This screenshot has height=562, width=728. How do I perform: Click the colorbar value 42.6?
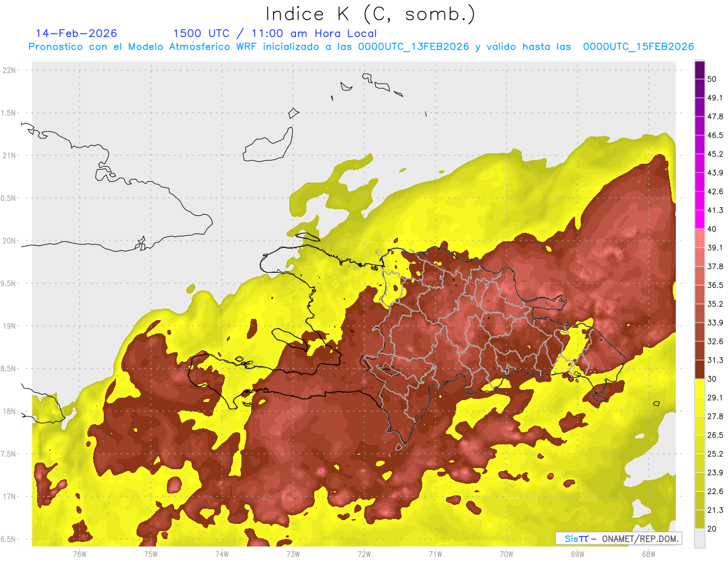point(715,192)
